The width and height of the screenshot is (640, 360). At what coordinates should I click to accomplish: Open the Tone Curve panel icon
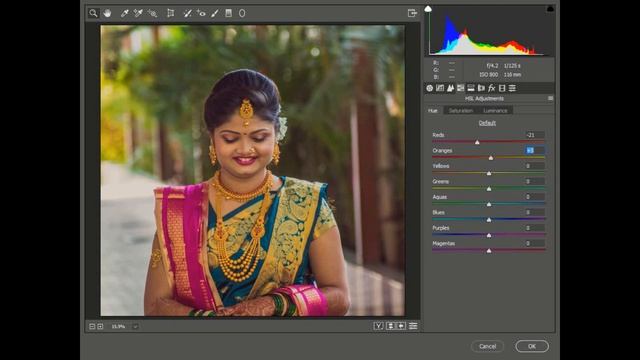pyautogui.click(x=440, y=88)
